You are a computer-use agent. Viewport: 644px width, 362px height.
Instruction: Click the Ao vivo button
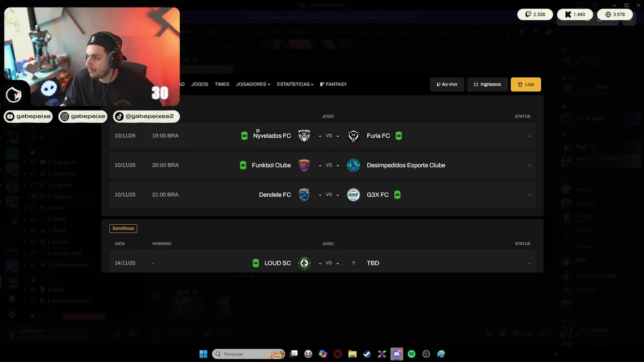point(447,84)
